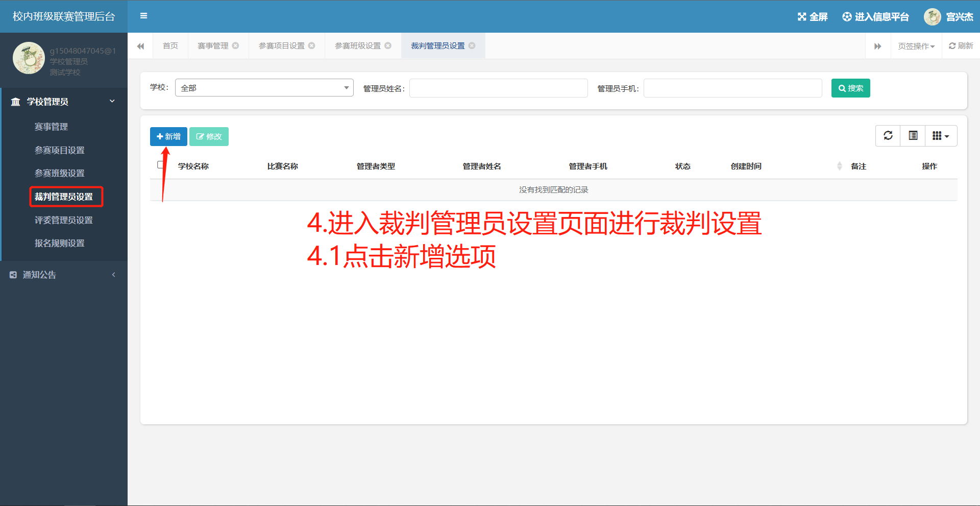The height and width of the screenshot is (506, 980).
Task: Open 赛事管理 in the sidebar
Action: 51,127
